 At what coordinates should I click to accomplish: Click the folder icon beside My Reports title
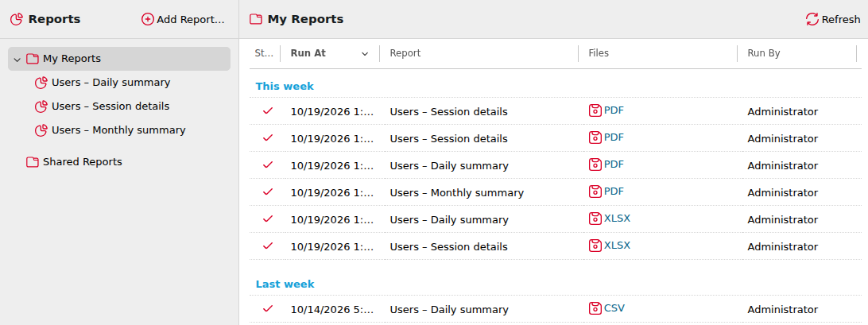(256, 19)
